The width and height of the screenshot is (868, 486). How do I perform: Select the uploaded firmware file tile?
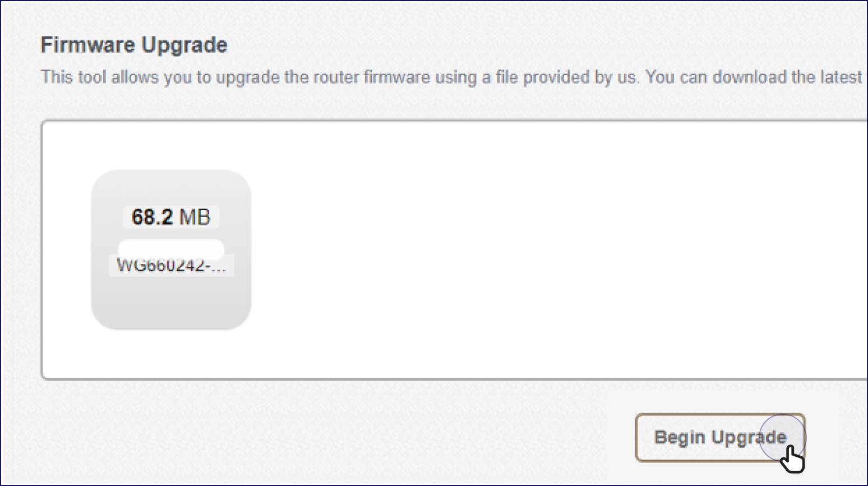(x=171, y=250)
